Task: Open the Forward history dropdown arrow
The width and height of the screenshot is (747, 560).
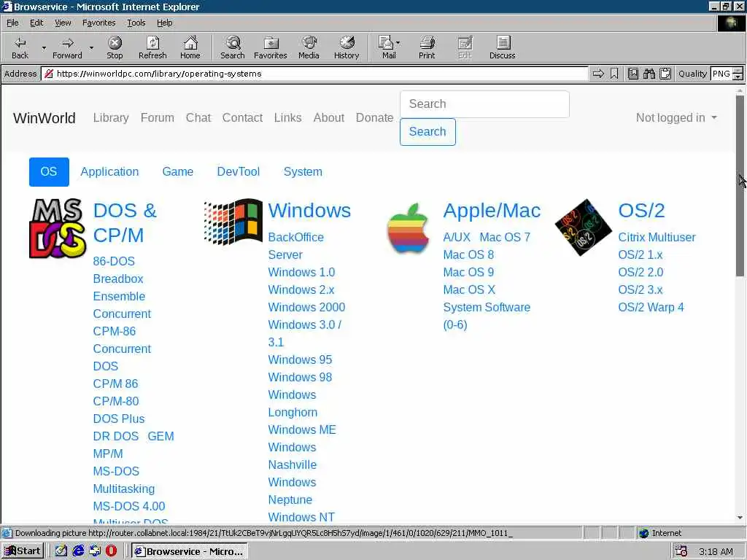Action: tap(91, 47)
